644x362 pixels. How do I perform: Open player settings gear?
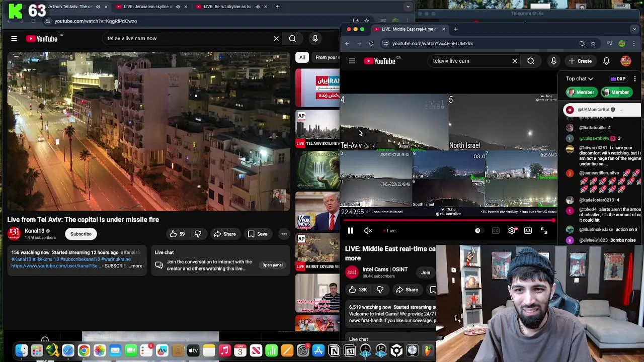tap(512, 231)
